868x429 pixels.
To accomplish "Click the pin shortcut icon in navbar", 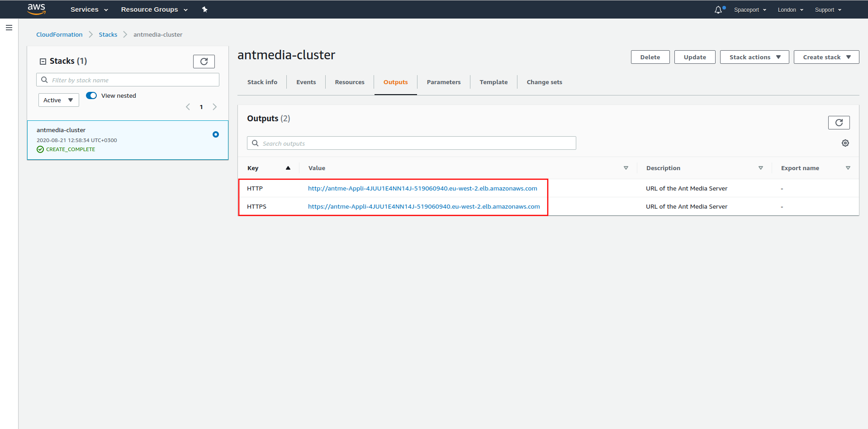I will tap(204, 10).
